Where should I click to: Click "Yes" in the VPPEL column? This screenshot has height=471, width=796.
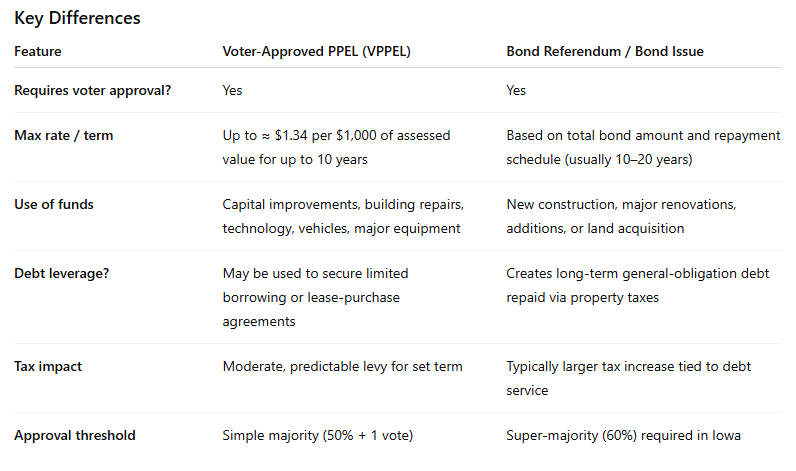[x=232, y=90]
